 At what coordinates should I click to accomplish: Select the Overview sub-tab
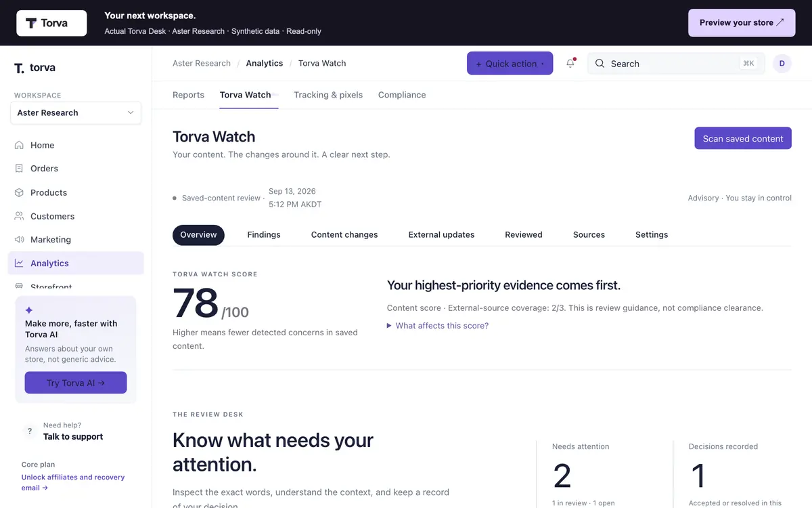[x=198, y=234]
